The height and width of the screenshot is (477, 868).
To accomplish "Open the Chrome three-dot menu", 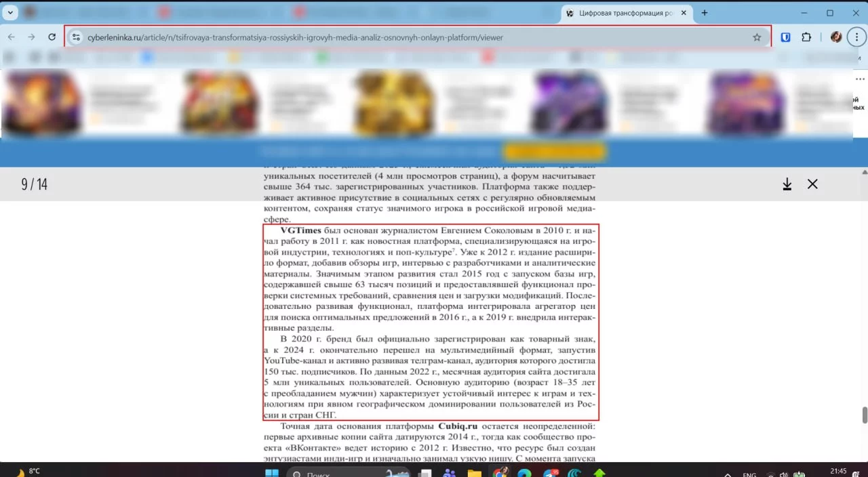I will [x=857, y=37].
